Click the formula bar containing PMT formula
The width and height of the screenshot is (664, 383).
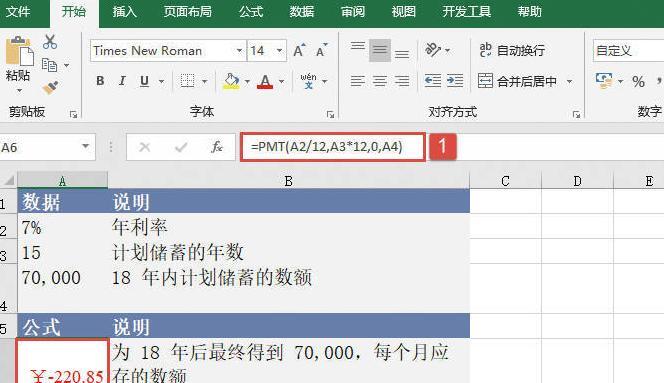333,147
